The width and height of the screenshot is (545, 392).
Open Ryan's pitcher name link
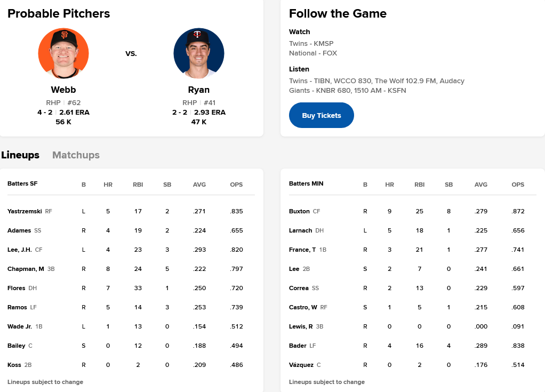pos(198,90)
